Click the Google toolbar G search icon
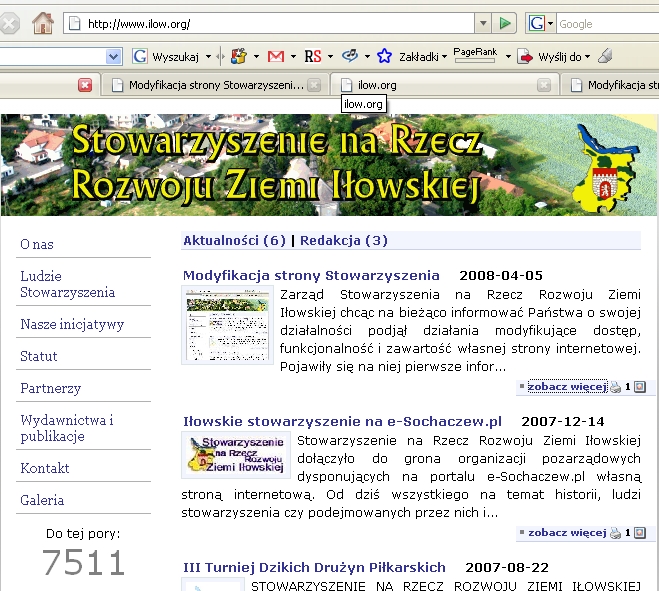Image resolution: width=659 pixels, height=591 pixels. click(x=140, y=56)
